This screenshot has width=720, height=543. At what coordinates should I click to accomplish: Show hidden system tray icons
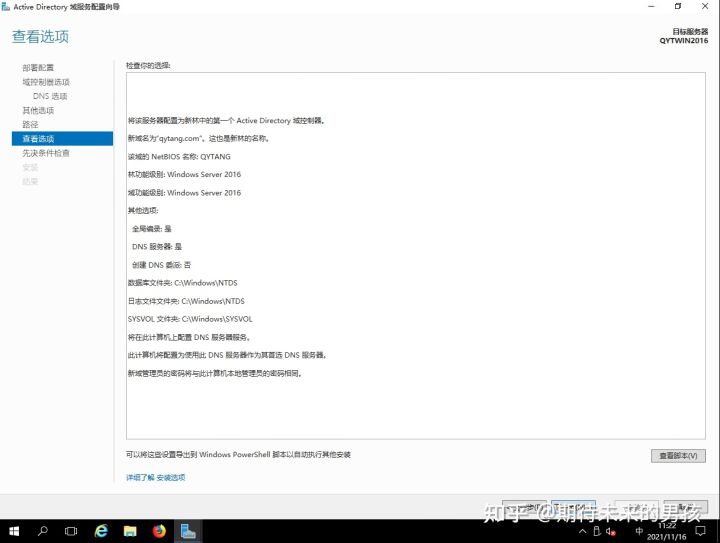tap(582, 532)
